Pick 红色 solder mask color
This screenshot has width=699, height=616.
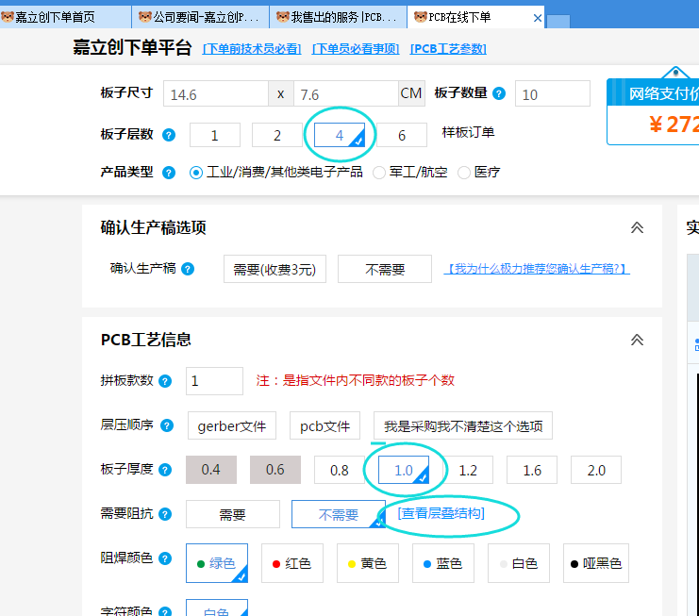coord(292,563)
